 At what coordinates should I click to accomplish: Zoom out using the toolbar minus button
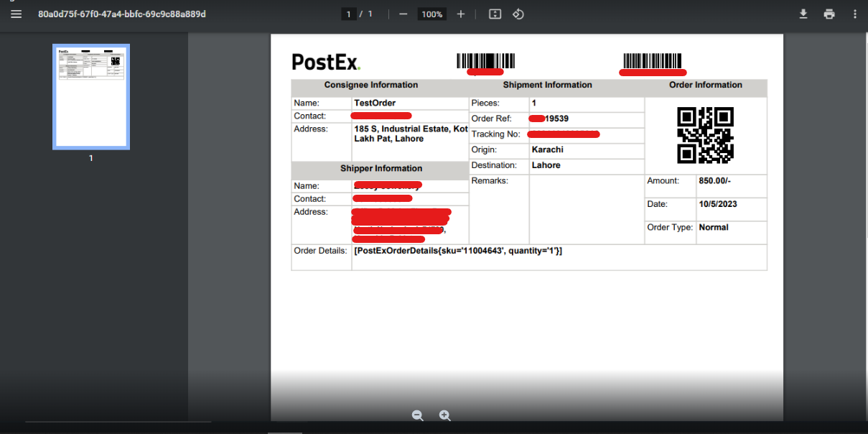(403, 14)
